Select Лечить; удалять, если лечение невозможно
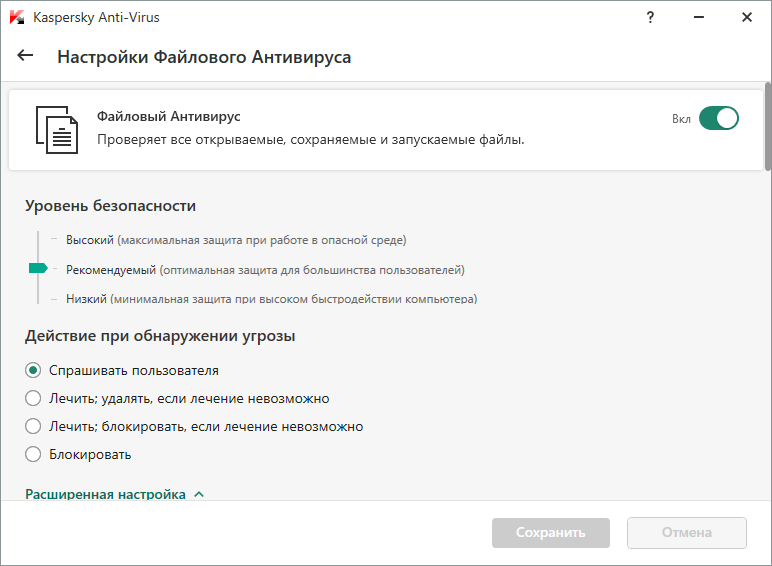The image size is (772, 566). tap(33, 398)
